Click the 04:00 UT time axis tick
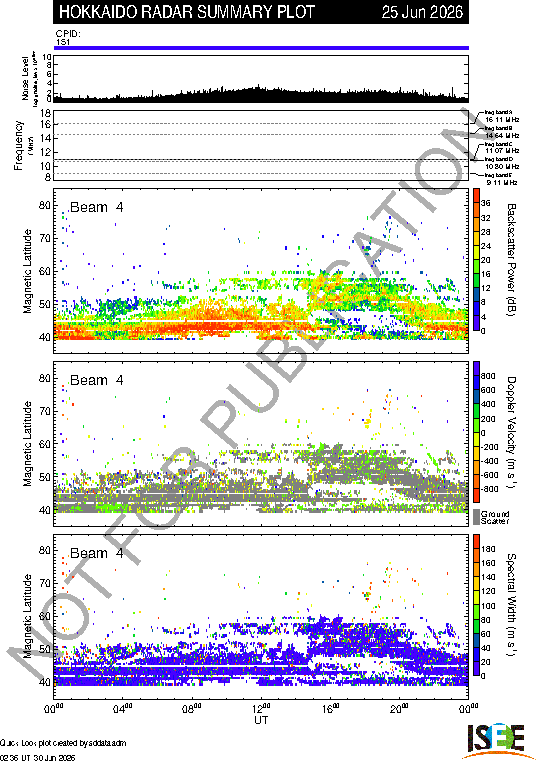This screenshot has width=536, height=761. (123, 709)
